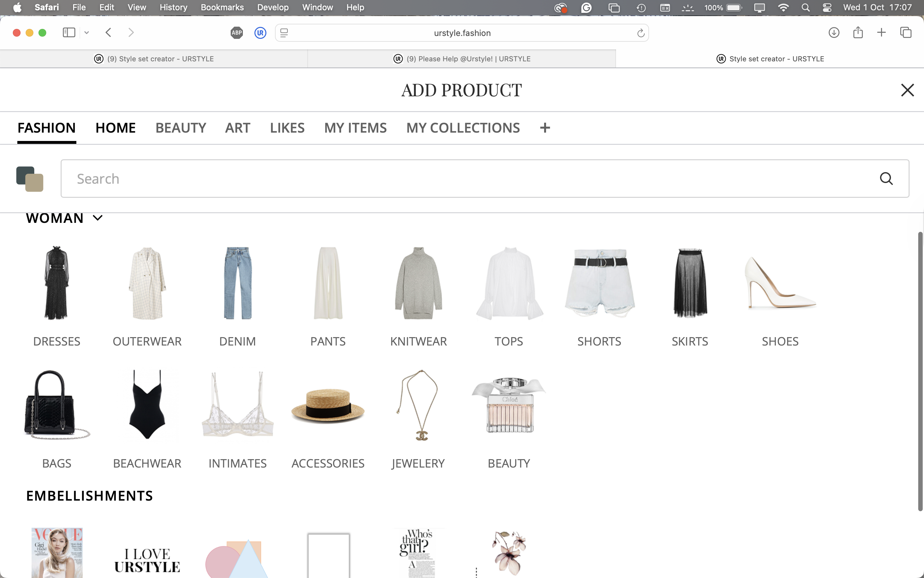924x578 pixels.
Task: Click the urstyle.fashion address bar
Action: coord(462,33)
